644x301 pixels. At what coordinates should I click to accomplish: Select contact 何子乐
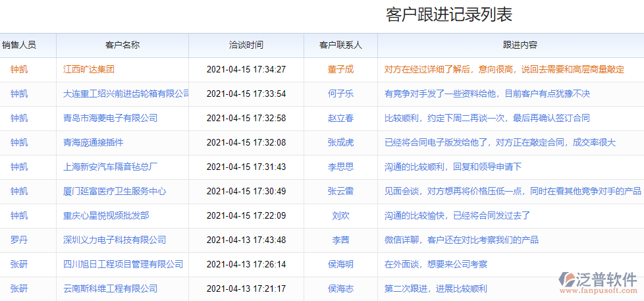(x=340, y=94)
